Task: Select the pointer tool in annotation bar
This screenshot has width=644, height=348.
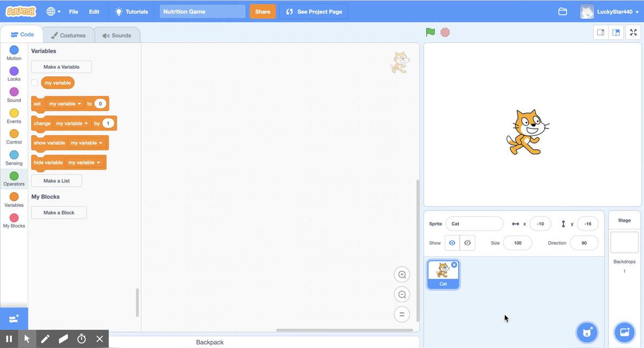Action: [27, 339]
